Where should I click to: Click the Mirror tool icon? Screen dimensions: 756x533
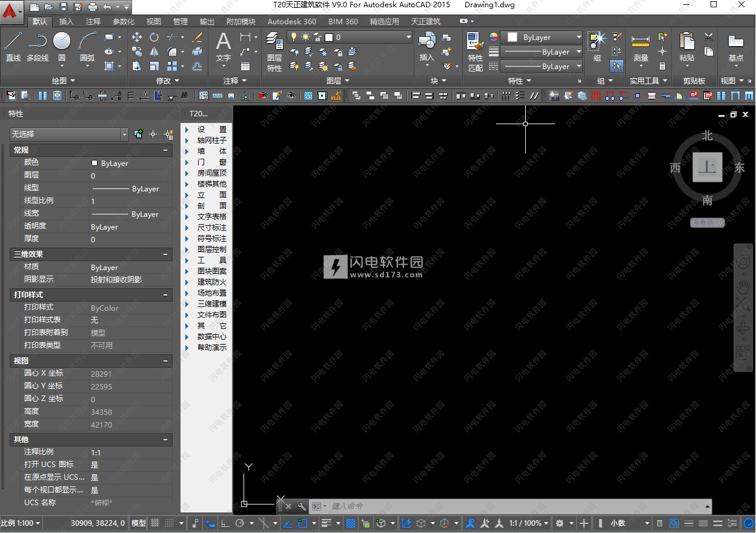tap(154, 51)
